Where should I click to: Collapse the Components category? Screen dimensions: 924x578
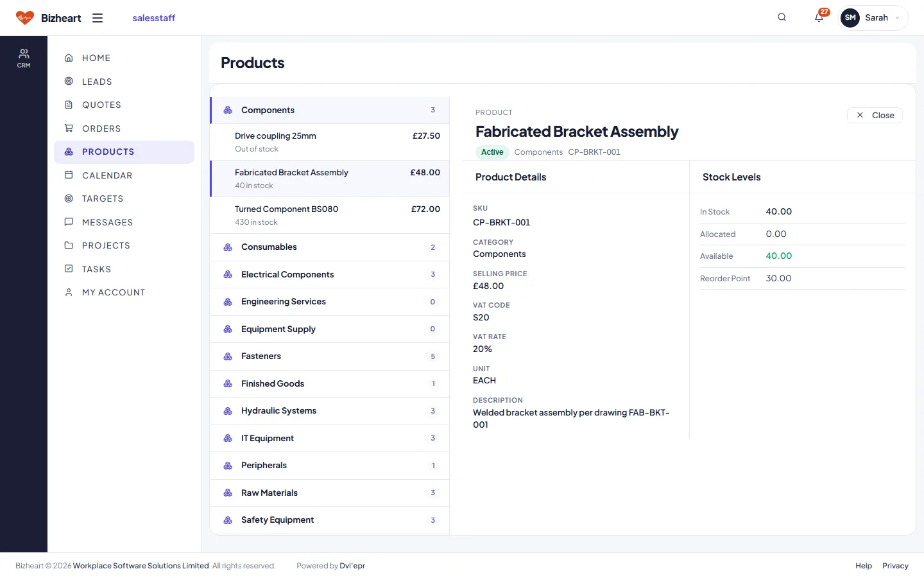click(x=330, y=110)
